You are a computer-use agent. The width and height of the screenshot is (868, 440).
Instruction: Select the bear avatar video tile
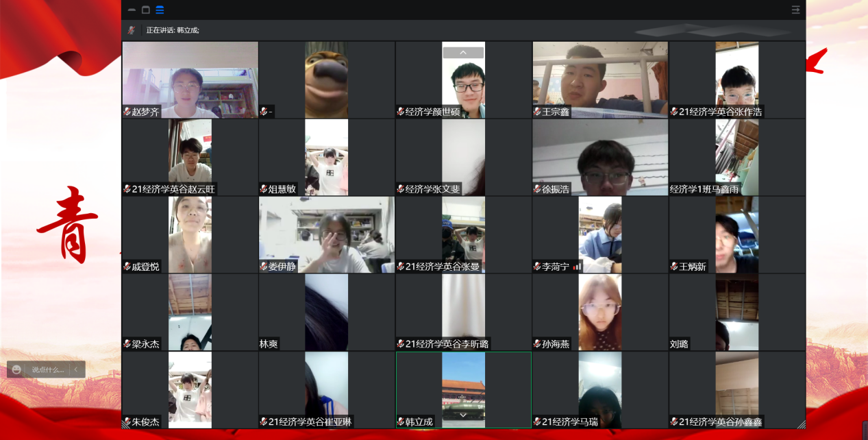click(326, 80)
